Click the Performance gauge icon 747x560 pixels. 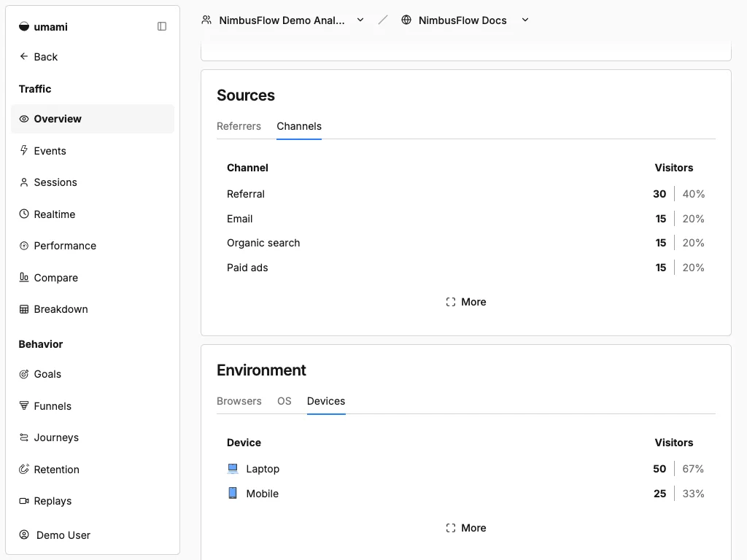(24, 246)
